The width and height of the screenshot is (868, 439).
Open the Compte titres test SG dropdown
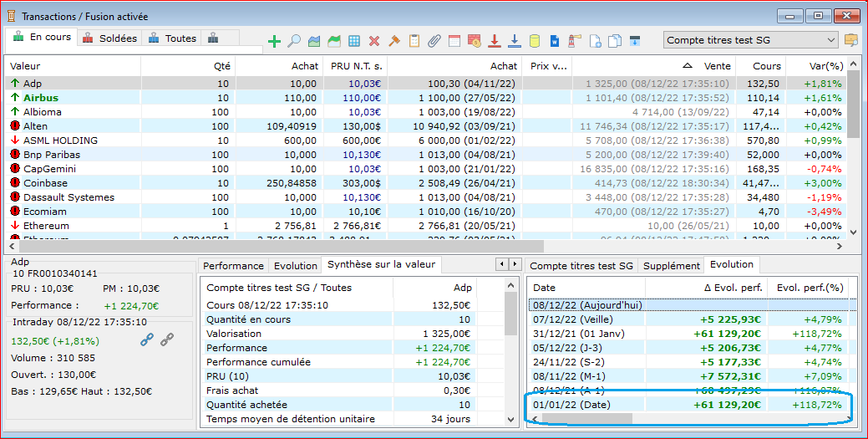pos(751,40)
